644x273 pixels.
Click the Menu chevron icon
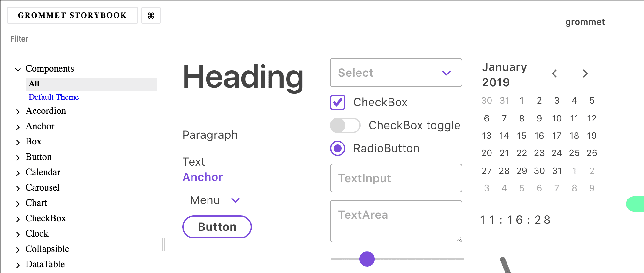tap(235, 200)
